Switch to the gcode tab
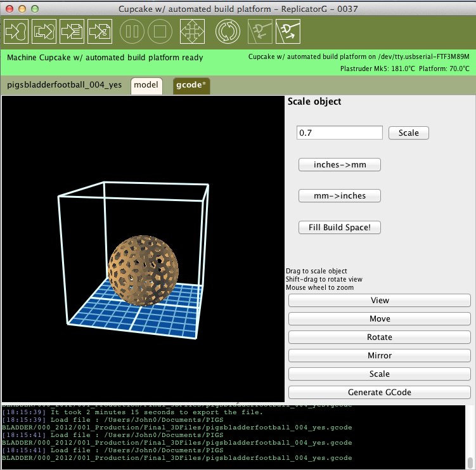 [191, 86]
